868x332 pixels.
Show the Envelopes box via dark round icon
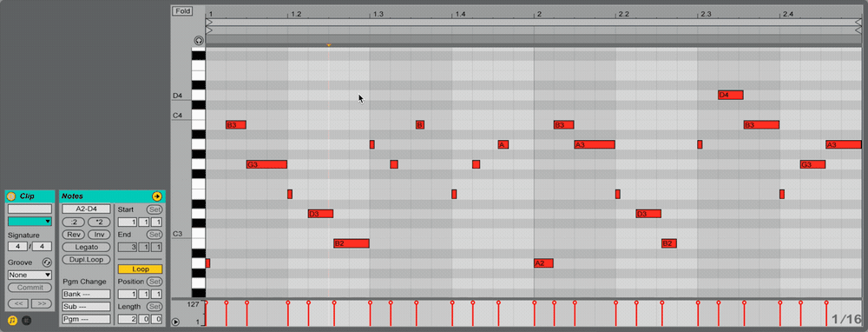(26, 321)
